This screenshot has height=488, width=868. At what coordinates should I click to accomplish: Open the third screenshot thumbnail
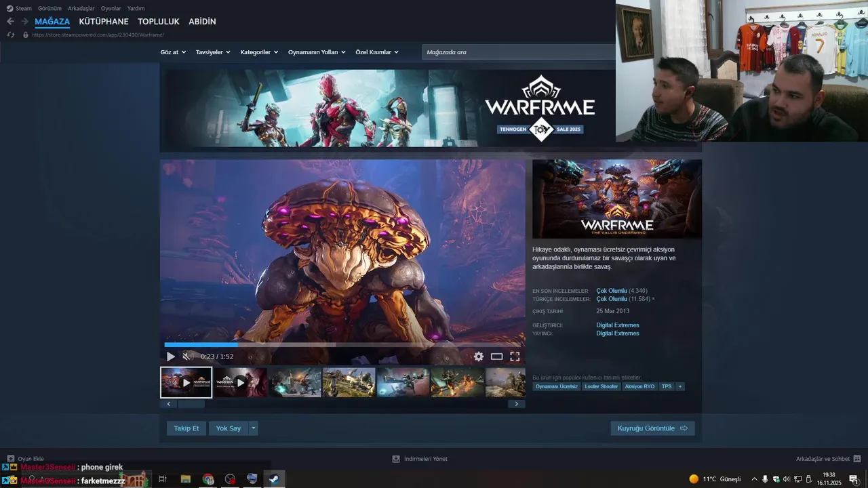pyautogui.click(x=295, y=382)
